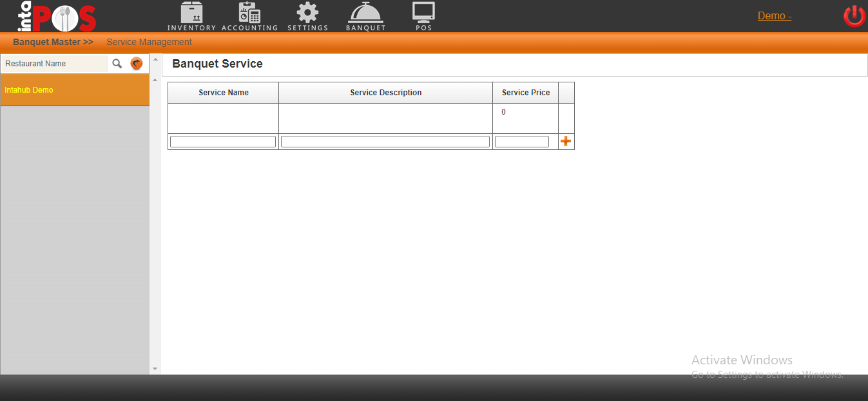Open the Banquet module

coord(365,16)
